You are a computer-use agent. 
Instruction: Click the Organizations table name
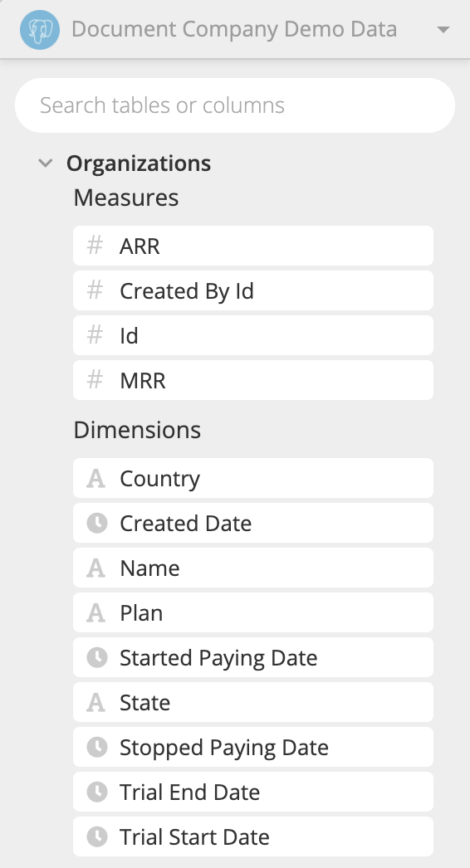point(139,163)
